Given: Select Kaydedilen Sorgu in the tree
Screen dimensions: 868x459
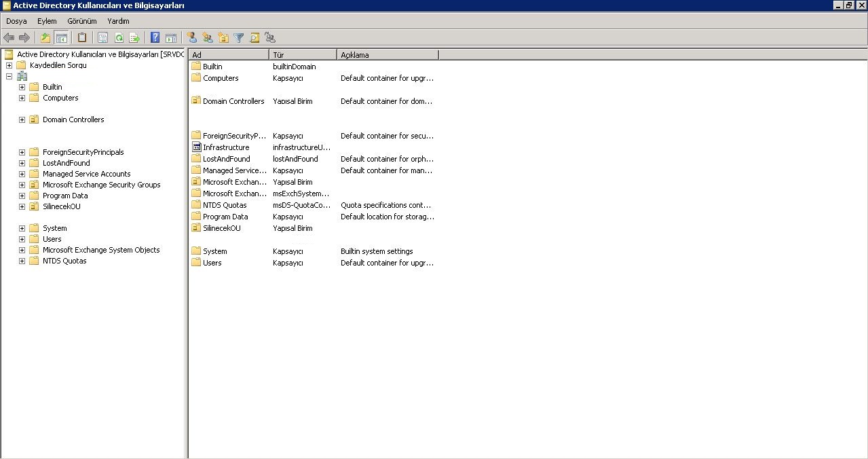Looking at the screenshot, I should 58,65.
